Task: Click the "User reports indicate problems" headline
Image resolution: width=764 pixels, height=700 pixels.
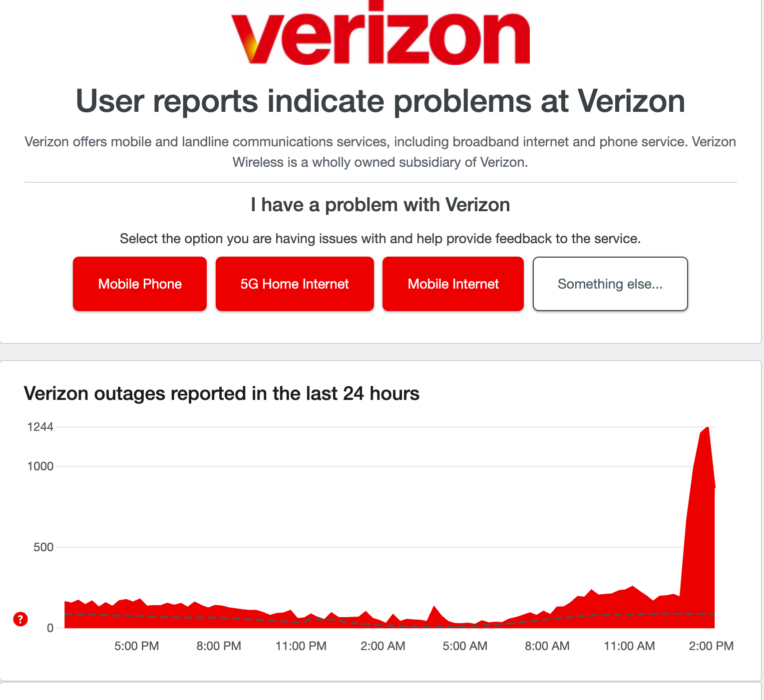Action: click(x=380, y=101)
